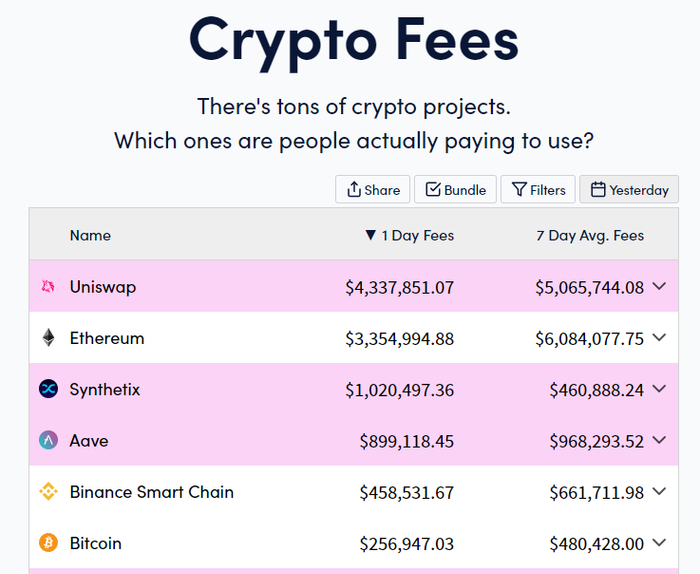Screen dimensions: 700x574
Task: Click the Crypto Fees page title
Action: [x=354, y=41]
